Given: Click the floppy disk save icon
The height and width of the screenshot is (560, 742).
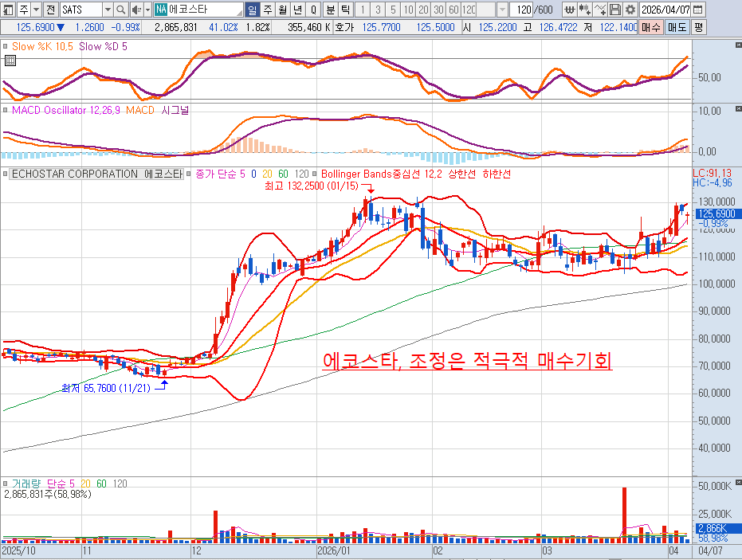Looking at the screenshot, I should tap(614, 10).
